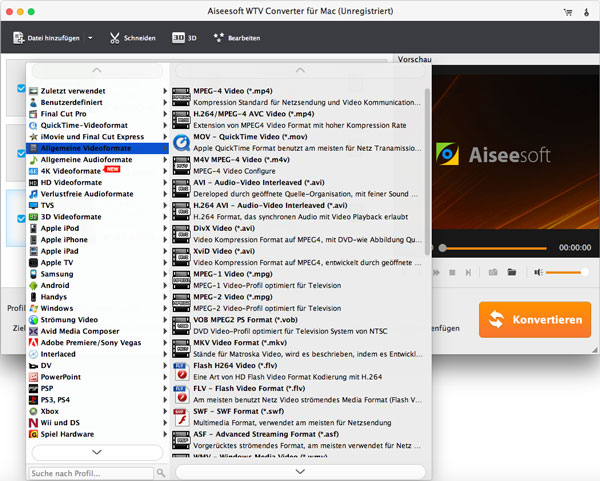Viewport: 600px width, 481px height.
Task: Toggle the first file checkbox
Action: pyautogui.click(x=21, y=88)
